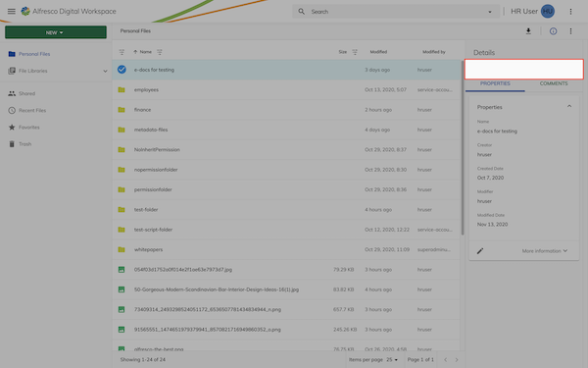The height and width of the screenshot is (368, 588).
Task: Click test-script-folder name
Action: tap(154, 230)
